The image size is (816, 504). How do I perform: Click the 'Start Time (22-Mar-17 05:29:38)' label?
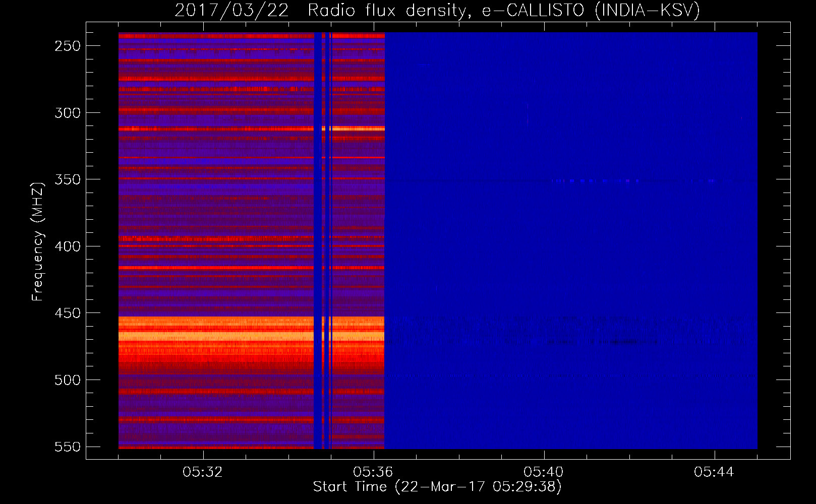click(x=437, y=487)
